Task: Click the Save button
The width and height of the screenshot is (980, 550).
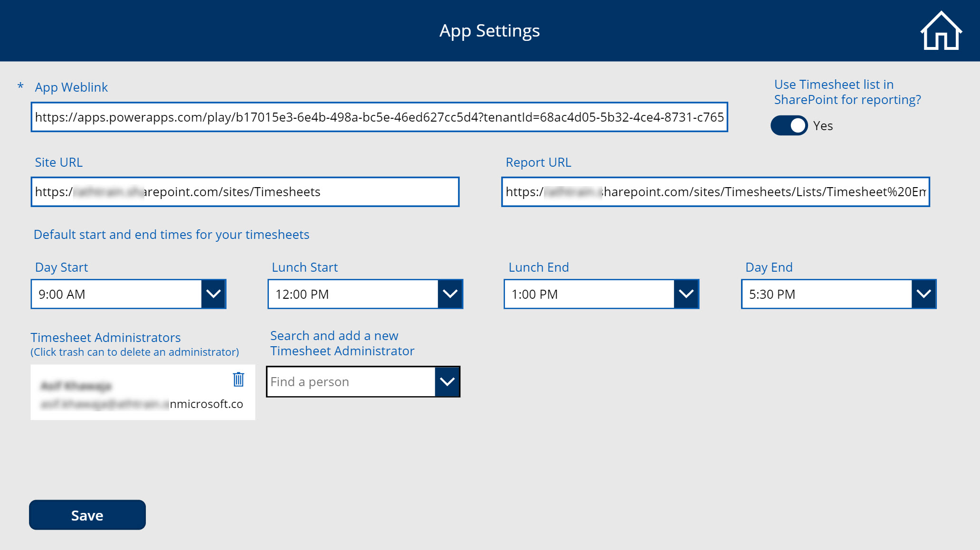Action: [87, 515]
